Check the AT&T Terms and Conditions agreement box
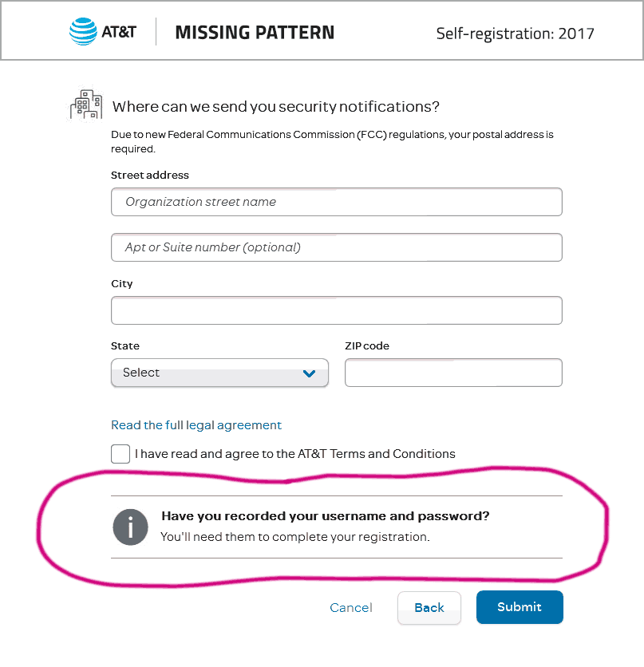This screenshot has width=644, height=667. (120, 453)
